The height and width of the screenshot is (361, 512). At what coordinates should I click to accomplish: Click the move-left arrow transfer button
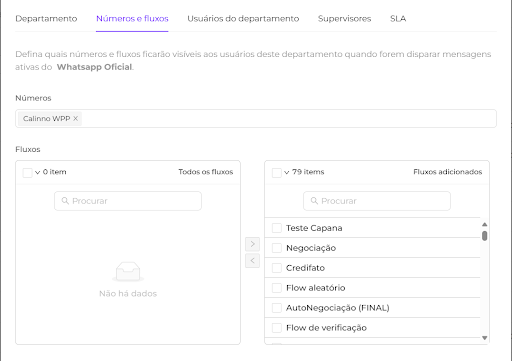pyautogui.click(x=252, y=260)
